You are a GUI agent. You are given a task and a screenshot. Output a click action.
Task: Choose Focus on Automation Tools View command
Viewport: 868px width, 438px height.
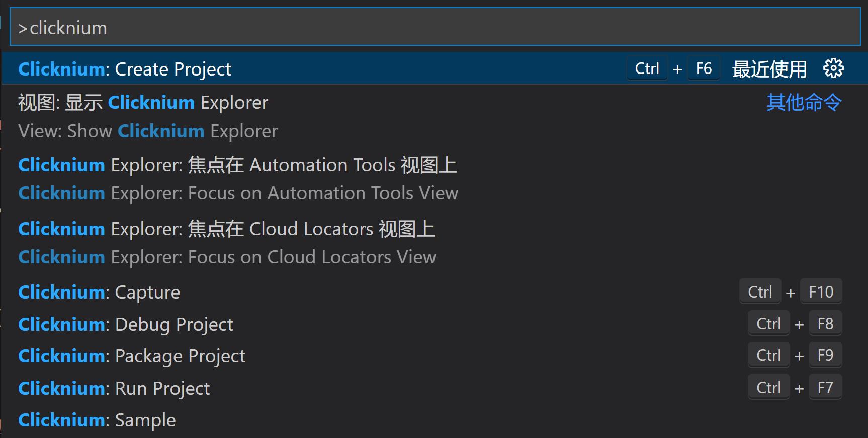[435, 179]
